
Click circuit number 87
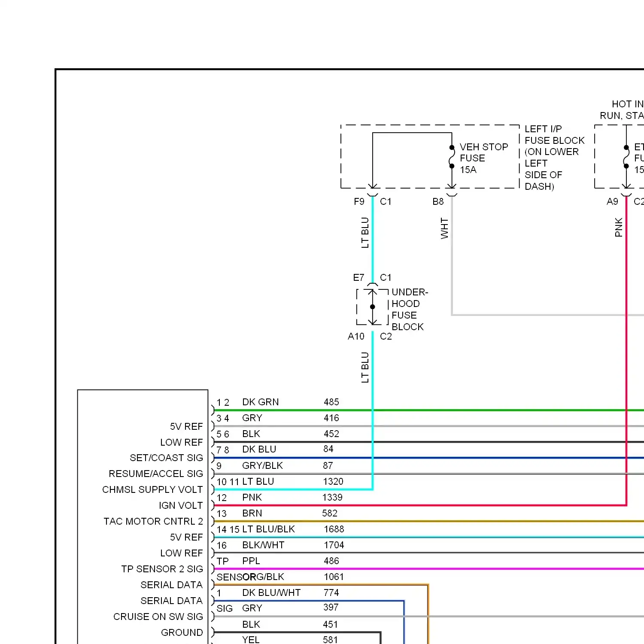(328, 465)
